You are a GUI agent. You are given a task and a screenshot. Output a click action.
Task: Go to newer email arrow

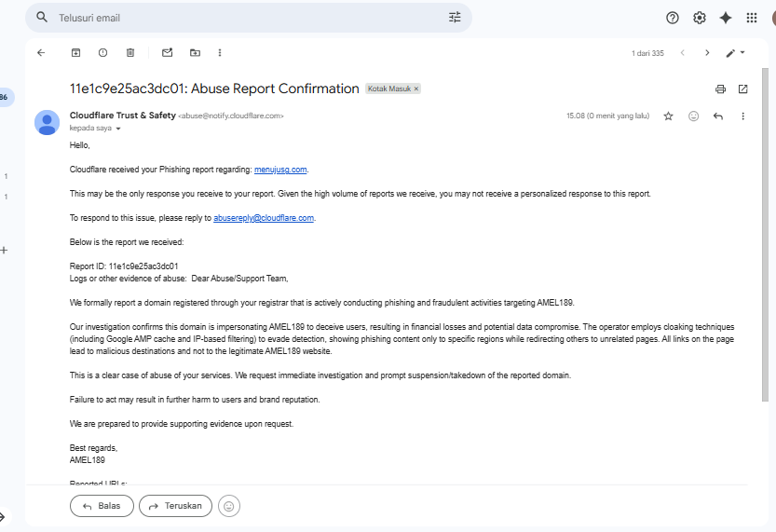point(683,52)
